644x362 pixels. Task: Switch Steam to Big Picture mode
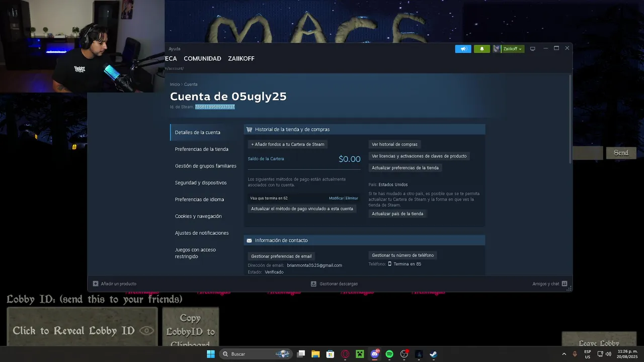[532, 49]
